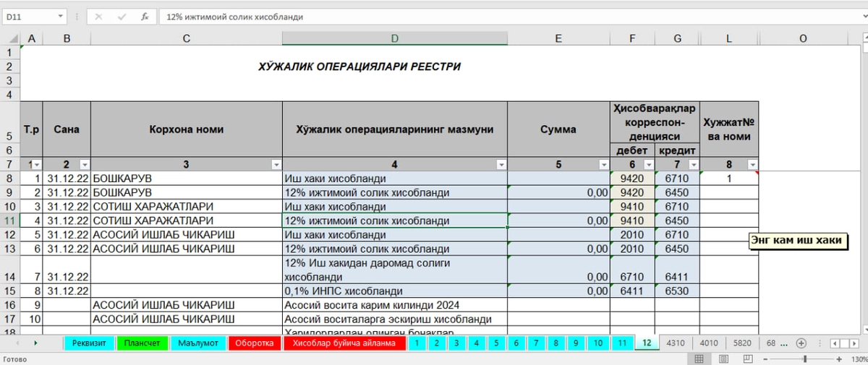Click СОТИШ ХАРАЖАТЛАРИ cell in row 10
This screenshot has height=365, width=868.
coord(187,207)
